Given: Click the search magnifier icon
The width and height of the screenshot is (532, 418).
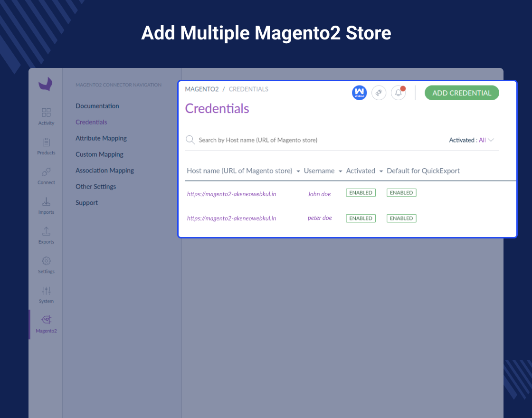Looking at the screenshot, I should point(190,140).
